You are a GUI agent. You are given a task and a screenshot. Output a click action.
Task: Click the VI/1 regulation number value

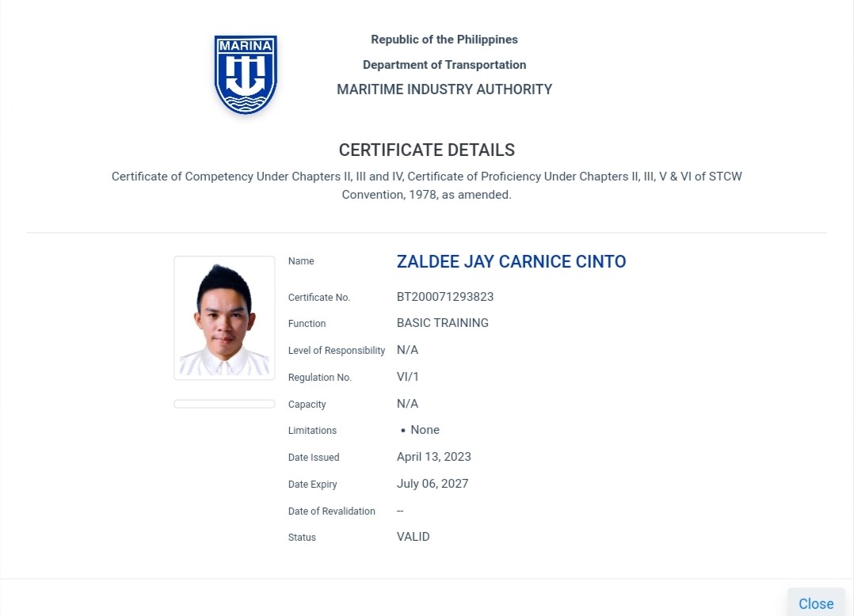point(408,377)
